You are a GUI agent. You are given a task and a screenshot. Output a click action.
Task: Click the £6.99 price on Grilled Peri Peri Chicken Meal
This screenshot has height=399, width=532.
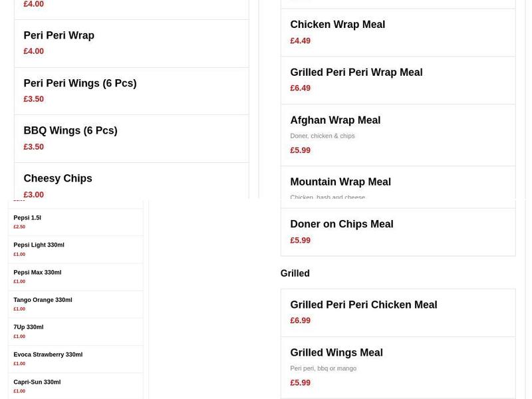click(x=300, y=320)
